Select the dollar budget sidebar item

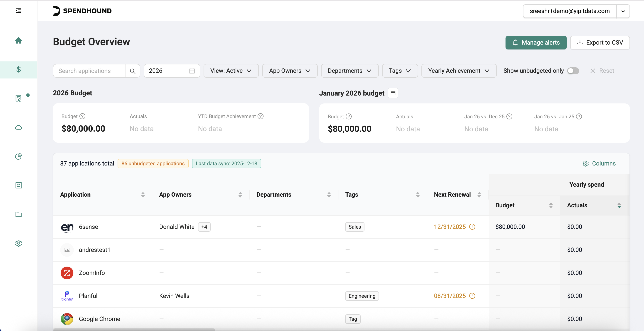coord(19,70)
